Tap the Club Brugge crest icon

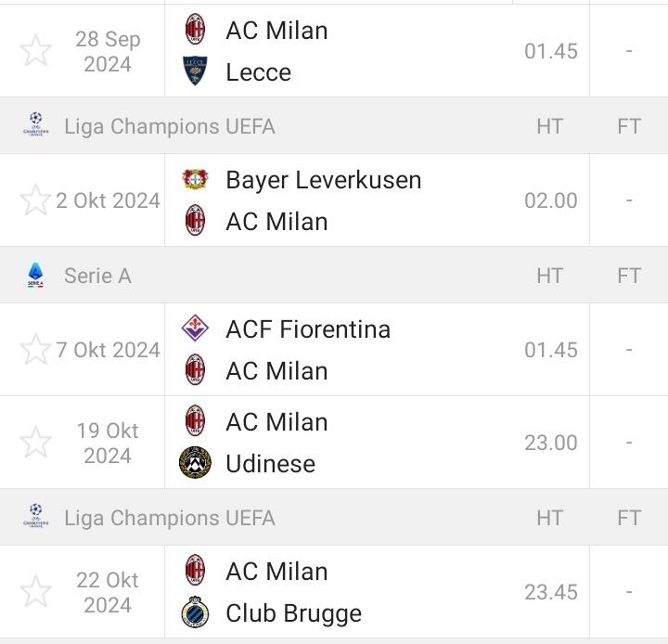coord(195,612)
